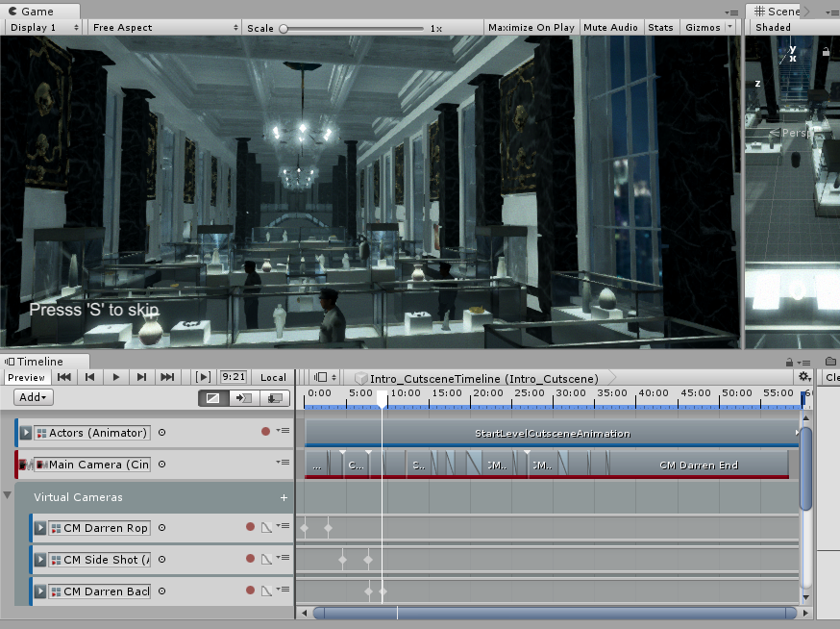Select the Replace edit mode icon

pos(275,398)
